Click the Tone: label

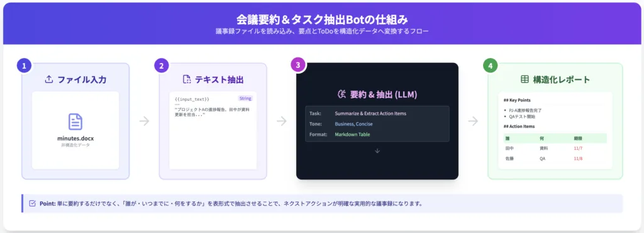(316, 123)
